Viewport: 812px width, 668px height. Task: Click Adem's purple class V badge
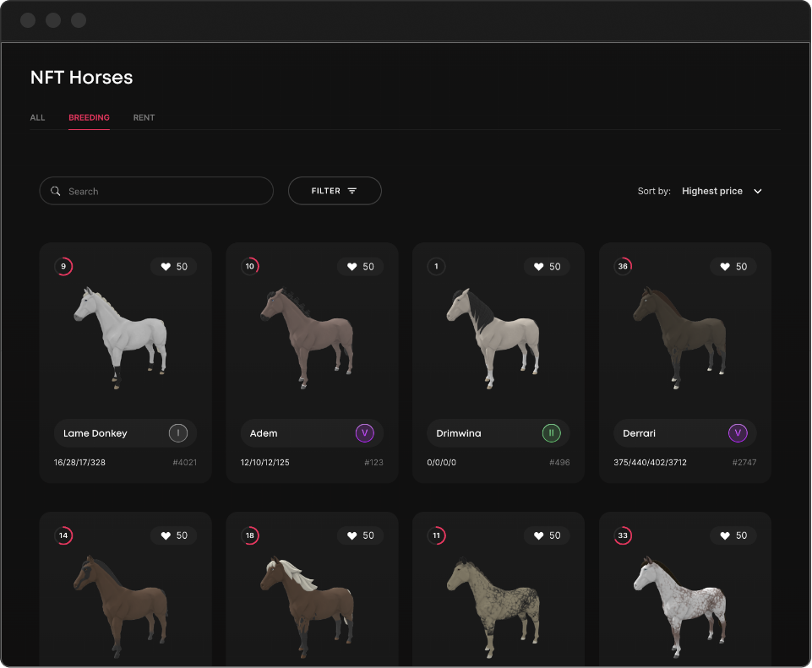[364, 433]
